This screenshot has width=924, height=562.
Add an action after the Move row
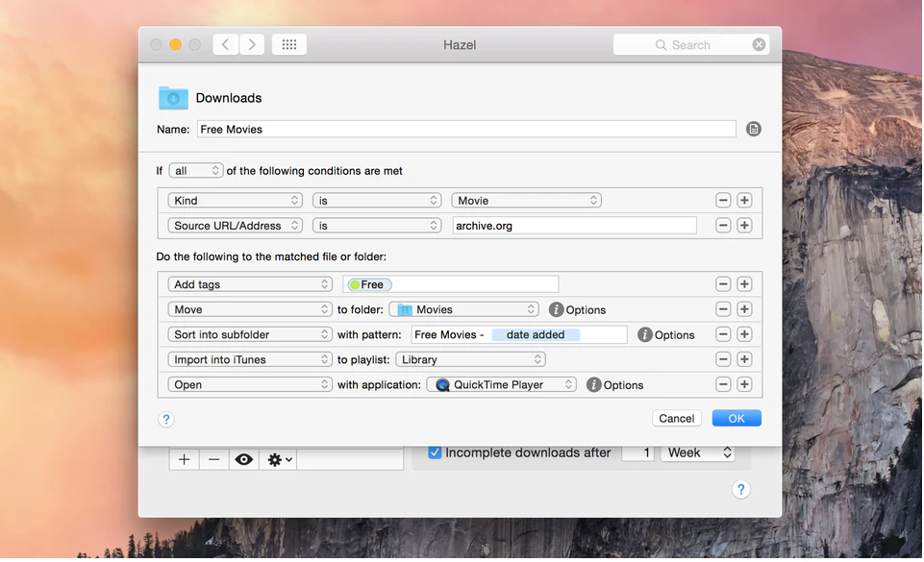744,309
